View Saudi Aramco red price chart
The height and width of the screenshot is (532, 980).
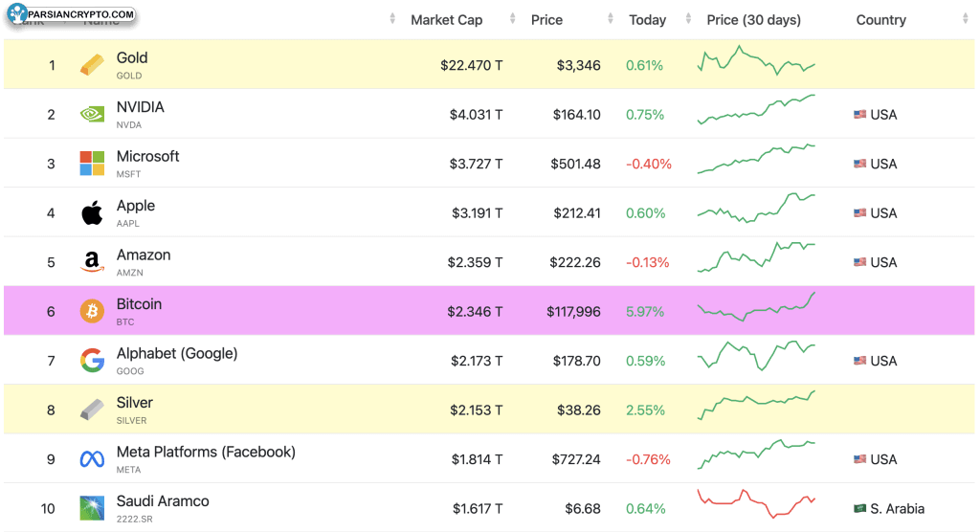(x=756, y=504)
